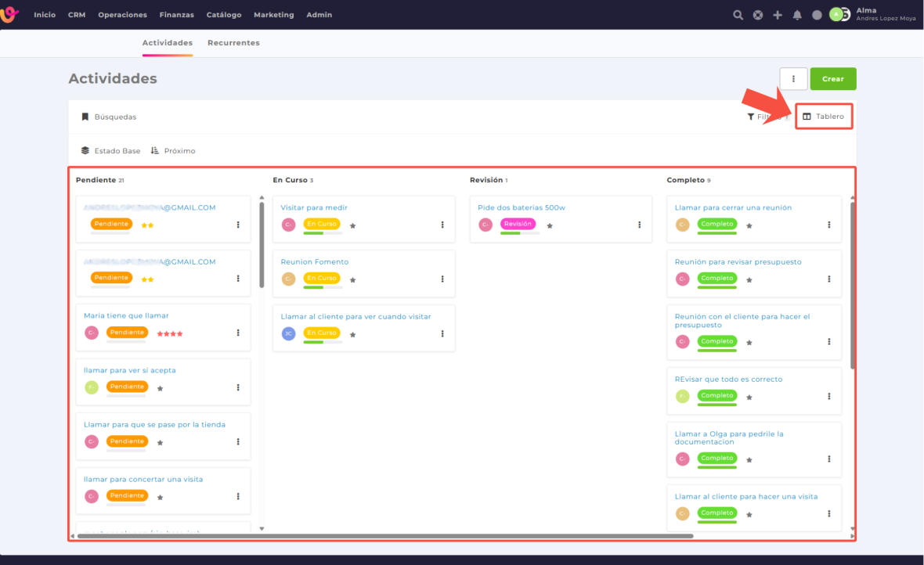Click the plus quick-add icon in header

(x=778, y=15)
